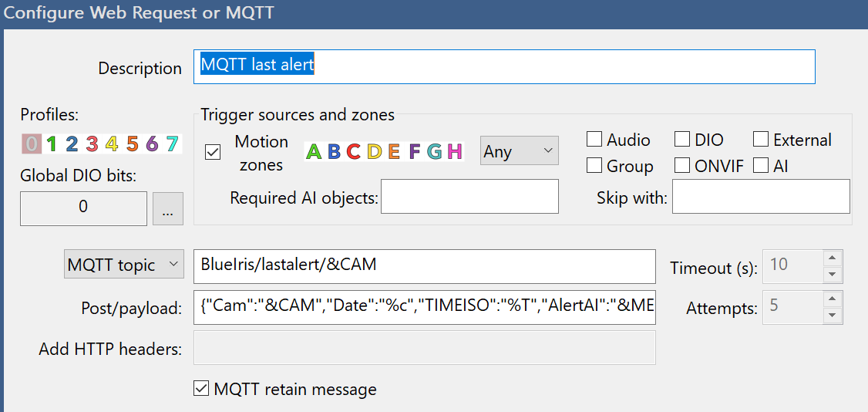868x412 pixels.
Task: Decrease the Attempts value
Action: pyautogui.click(x=832, y=315)
